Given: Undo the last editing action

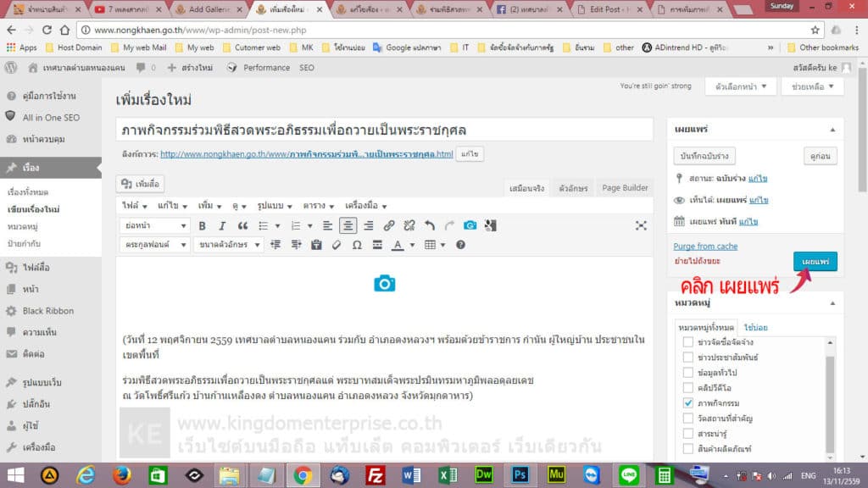Looking at the screenshot, I should point(429,225).
